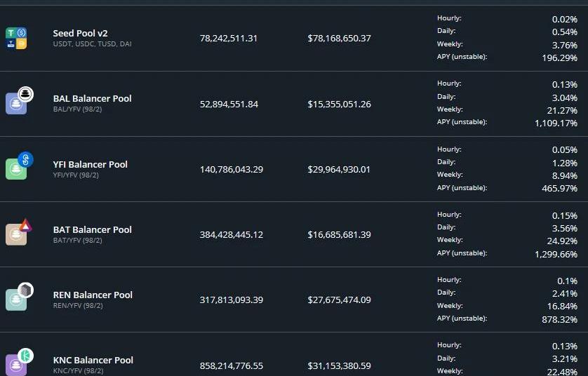The width and height of the screenshot is (588, 376).
Task: Click the 140,786,043.29 staked amount
Action: pyautogui.click(x=232, y=170)
